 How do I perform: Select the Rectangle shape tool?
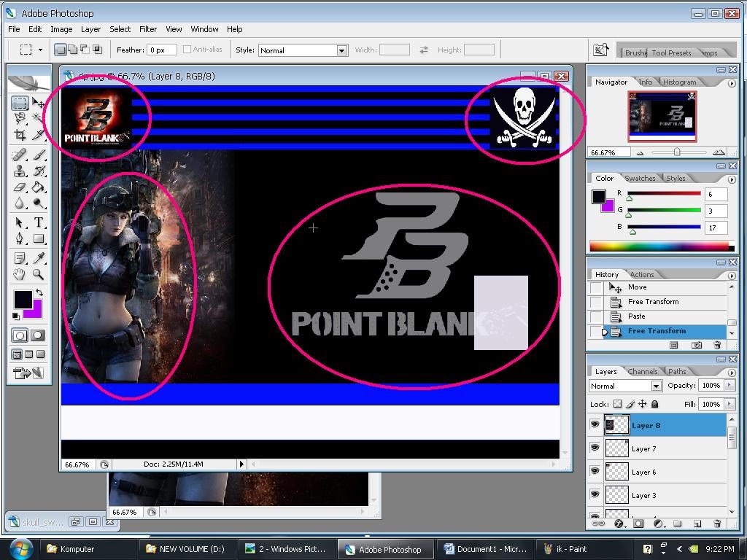tap(38, 238)
